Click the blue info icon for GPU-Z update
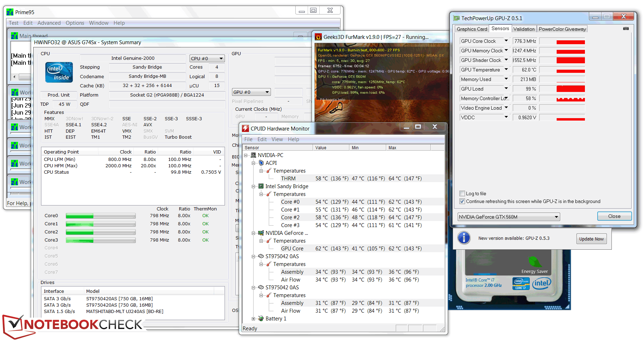 point(464,238)
